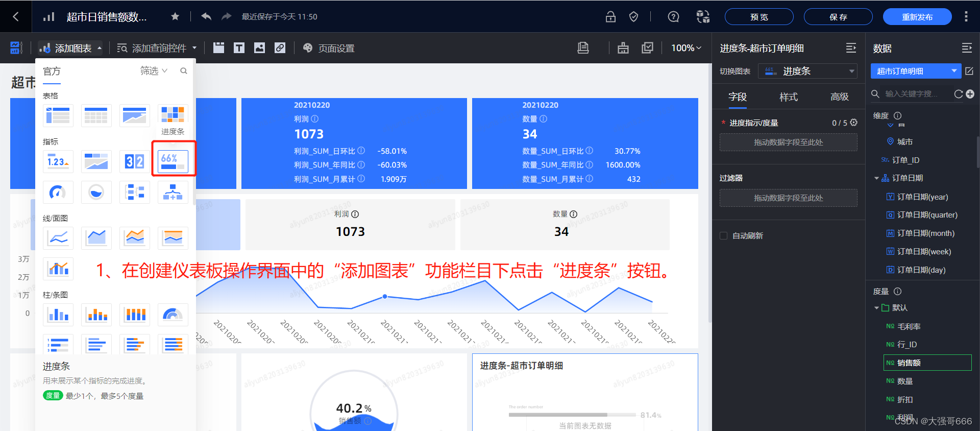The height and width of the screenshot is (431, 980).
Task: Open the vertical three-dot more menu
Action: [x=966, y=16]
